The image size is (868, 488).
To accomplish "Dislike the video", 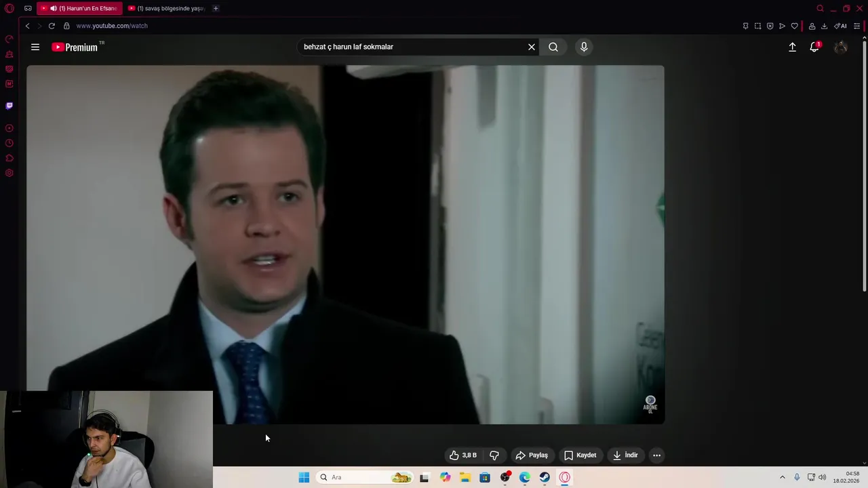I will [494, 455].
